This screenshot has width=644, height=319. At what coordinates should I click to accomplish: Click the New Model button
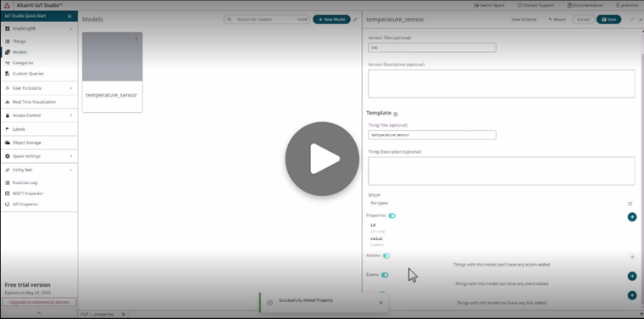click(x=331, y=20)
